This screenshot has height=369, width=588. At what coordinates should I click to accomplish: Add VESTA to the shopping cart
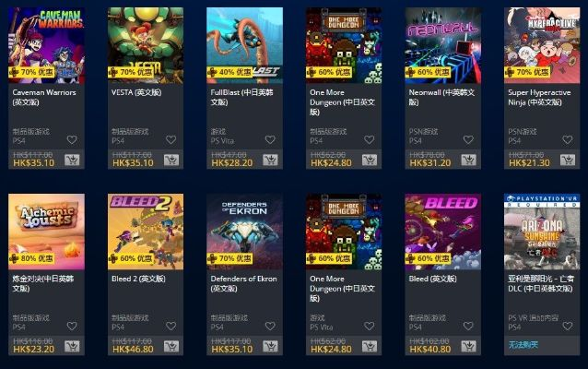[171, 161]
